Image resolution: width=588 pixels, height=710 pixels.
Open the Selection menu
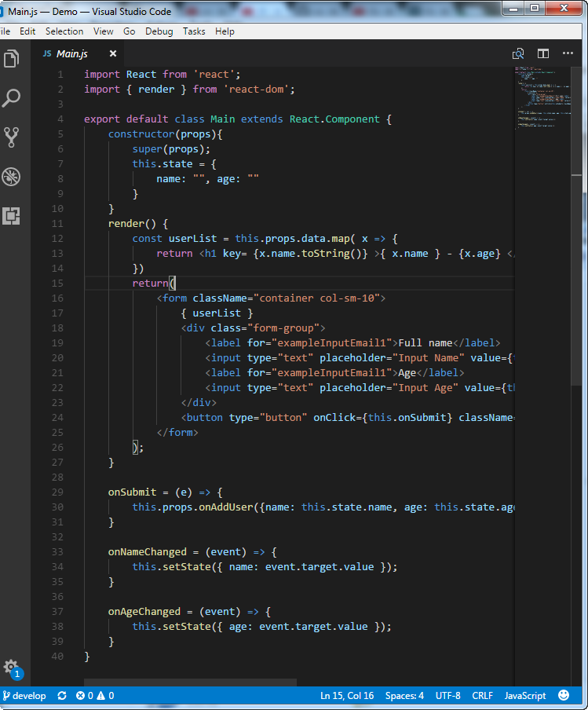point(64,31)
